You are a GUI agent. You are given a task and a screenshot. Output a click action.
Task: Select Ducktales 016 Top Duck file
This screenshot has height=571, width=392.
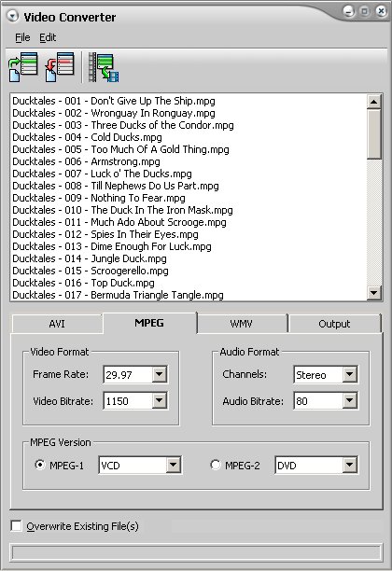click(83, 283)
